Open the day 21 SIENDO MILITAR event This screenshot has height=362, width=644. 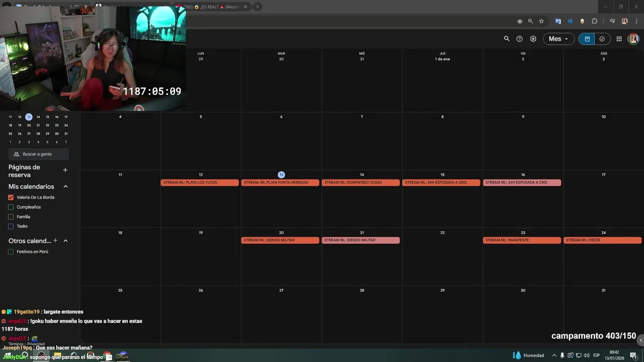(x=361, y=240)
